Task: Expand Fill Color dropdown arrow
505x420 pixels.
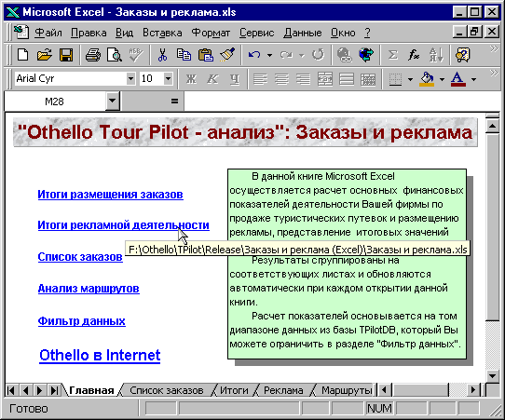Action: coord(442,79)
